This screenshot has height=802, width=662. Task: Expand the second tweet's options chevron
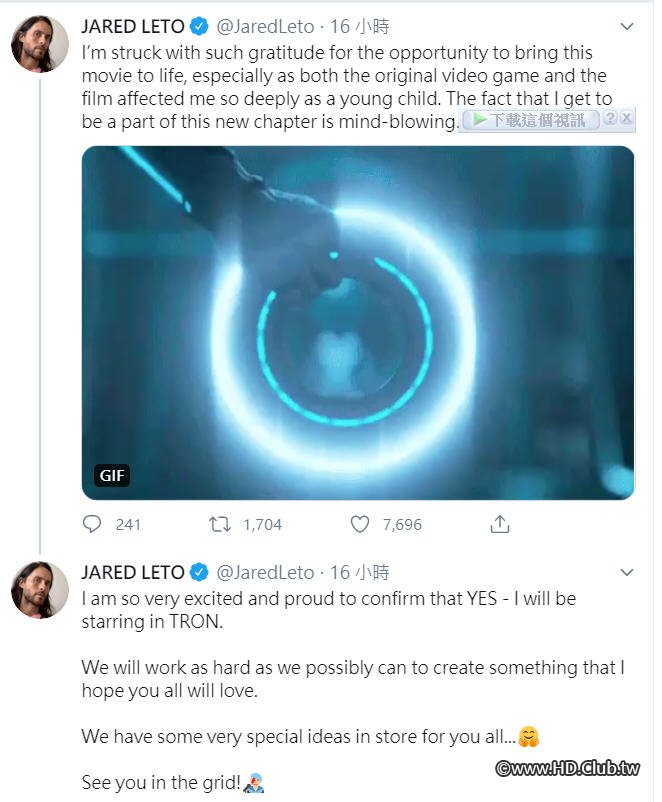pos(627,572)
